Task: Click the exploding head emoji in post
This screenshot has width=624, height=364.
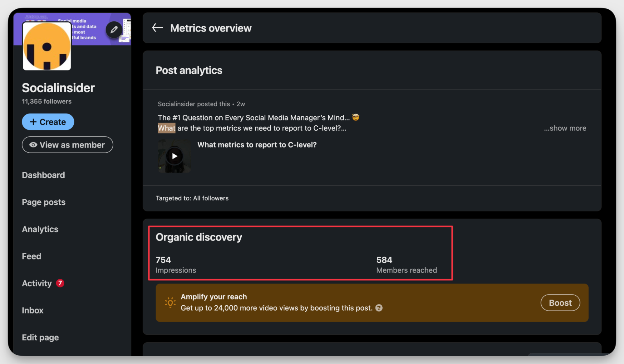Action: 356,117
